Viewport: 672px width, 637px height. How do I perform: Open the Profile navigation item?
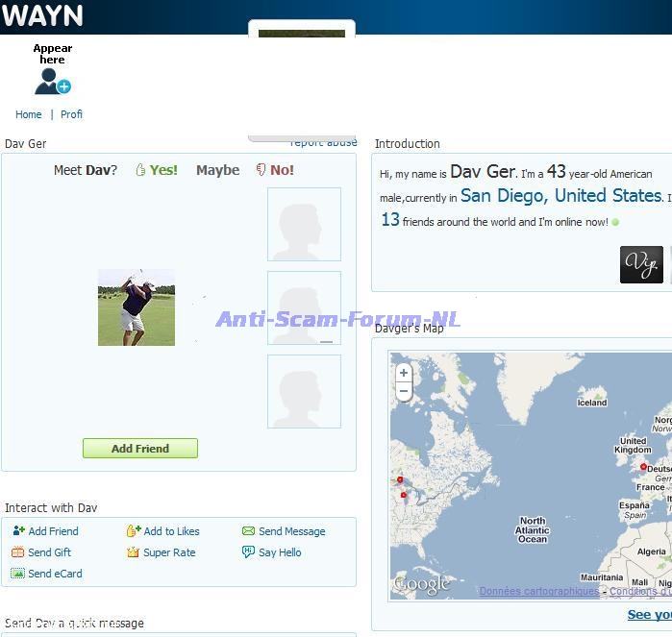pyautogui.click(x=72, y=114)
